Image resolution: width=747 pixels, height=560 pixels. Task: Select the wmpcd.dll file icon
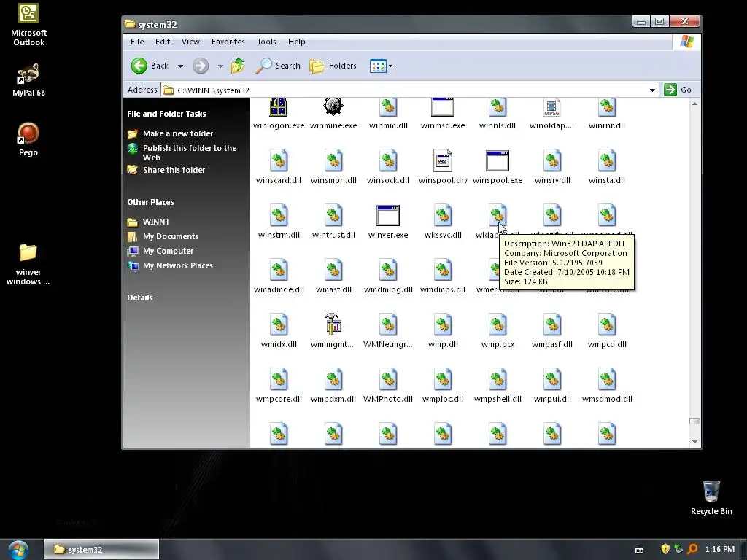pyautogui.click(x=606, y=324)
